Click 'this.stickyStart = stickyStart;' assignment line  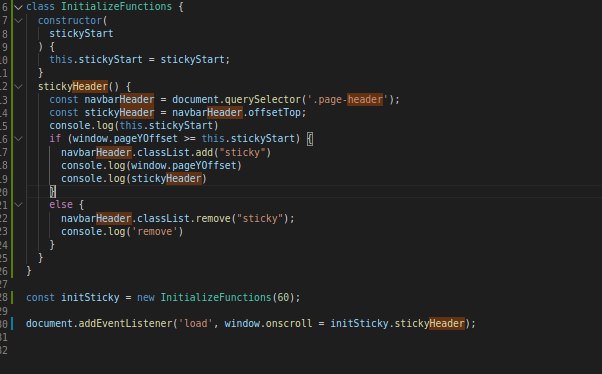pos(139,60)
